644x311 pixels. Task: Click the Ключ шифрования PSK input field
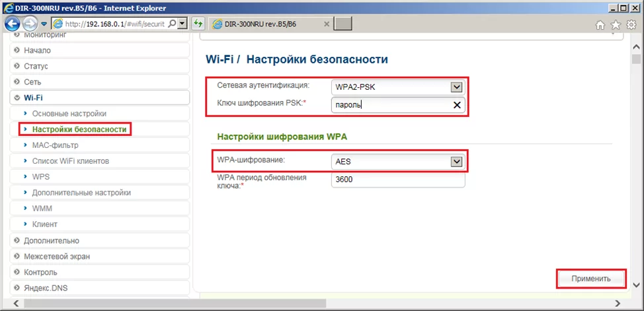398,105
